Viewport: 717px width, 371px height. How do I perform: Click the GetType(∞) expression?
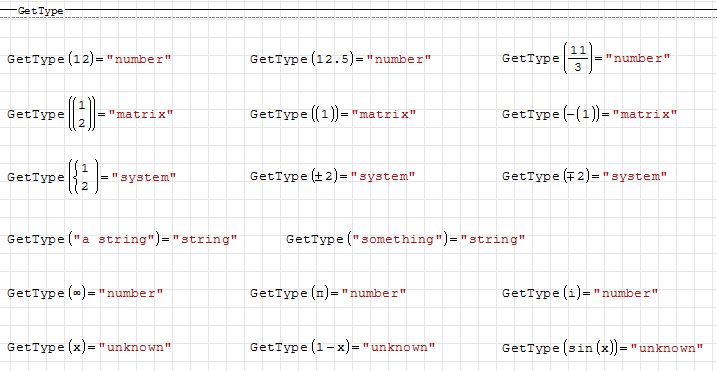[85, 293]
